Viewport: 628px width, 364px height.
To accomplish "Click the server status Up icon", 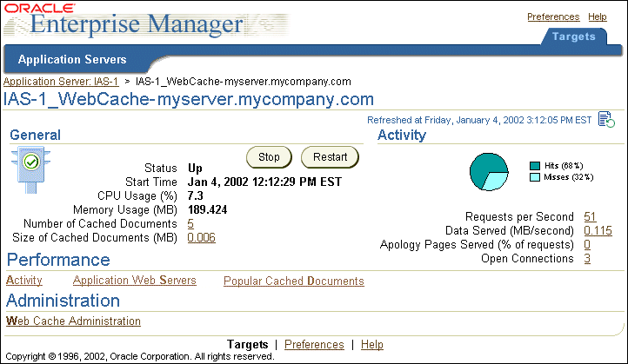I will (30, 170).
